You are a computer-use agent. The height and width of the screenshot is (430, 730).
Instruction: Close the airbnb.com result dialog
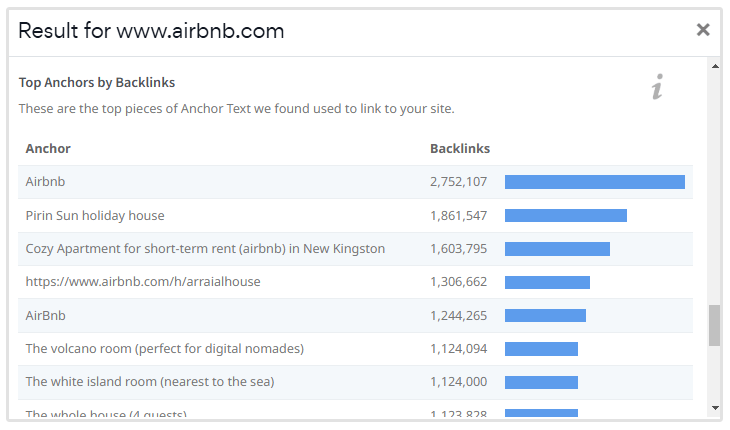point(703,30)
